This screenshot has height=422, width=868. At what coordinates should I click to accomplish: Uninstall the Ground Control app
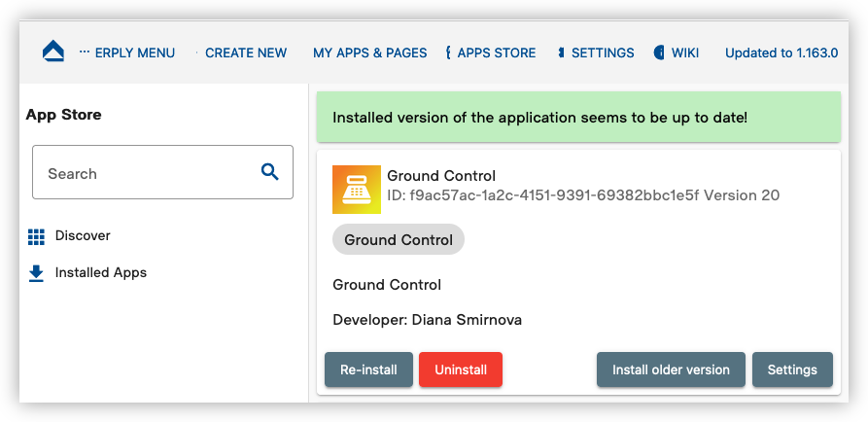click(461, 369)
